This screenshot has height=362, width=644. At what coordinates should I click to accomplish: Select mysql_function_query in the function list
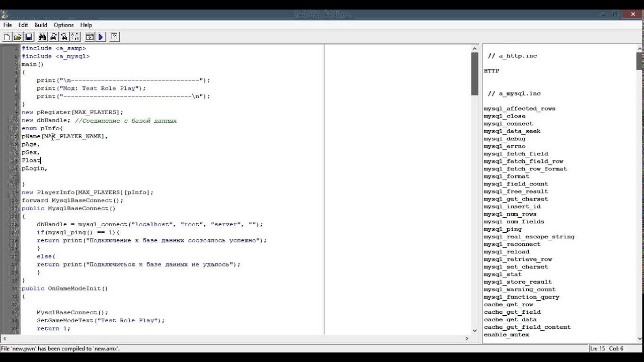point(522,297)
